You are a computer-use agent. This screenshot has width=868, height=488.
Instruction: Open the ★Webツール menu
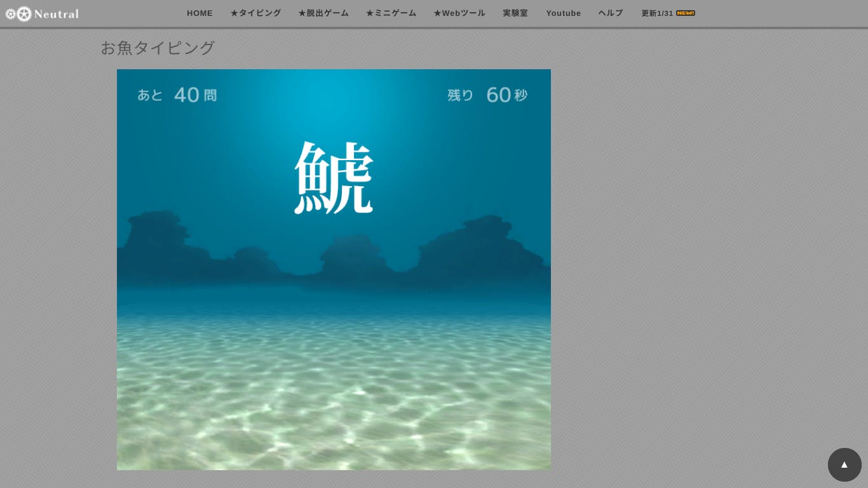tap(459, 13)
